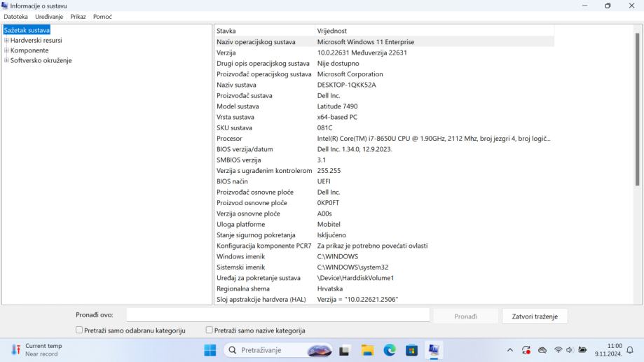Viewport: 644px width, 362px height.
Task: Click the value '10.0.22631 Međuverzija 22631'
Action: tap(362, 53)
